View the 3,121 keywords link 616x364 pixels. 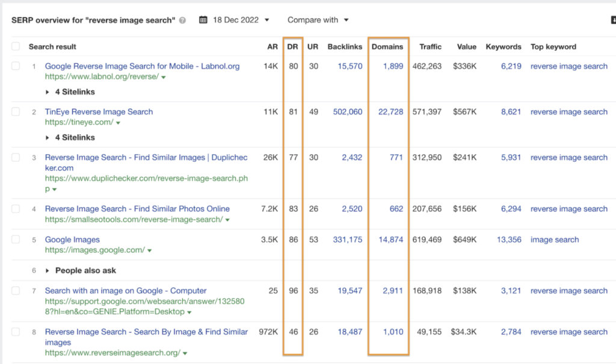[511, 291]
